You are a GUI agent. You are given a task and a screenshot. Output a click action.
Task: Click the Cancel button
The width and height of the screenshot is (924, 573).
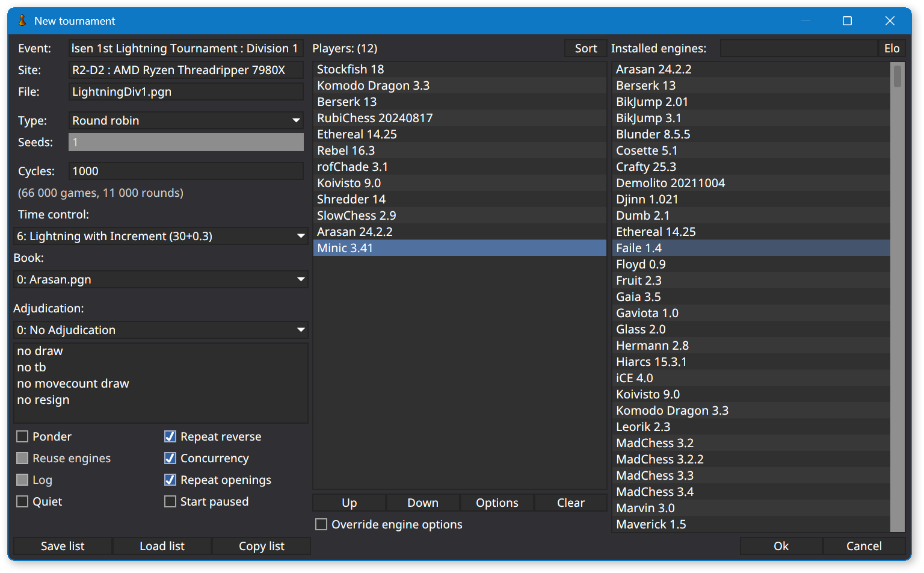tap(864, 546)
